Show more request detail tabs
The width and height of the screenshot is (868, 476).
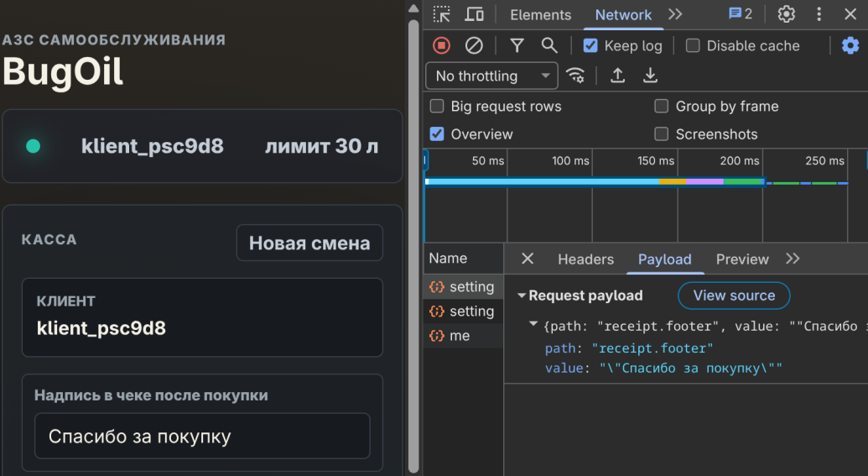click(x=793, y=259)
